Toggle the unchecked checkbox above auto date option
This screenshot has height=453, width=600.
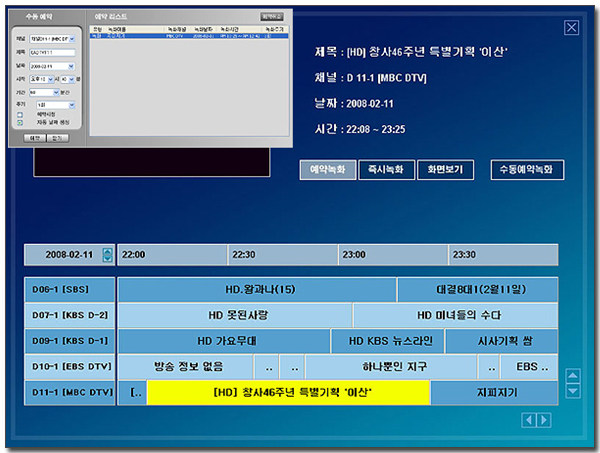coord(20,115)
